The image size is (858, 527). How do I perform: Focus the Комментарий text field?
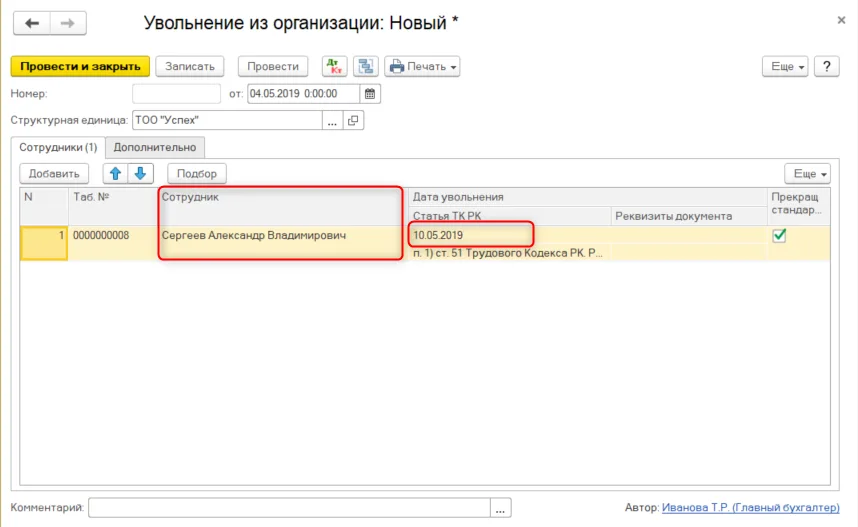pos(289,508)
